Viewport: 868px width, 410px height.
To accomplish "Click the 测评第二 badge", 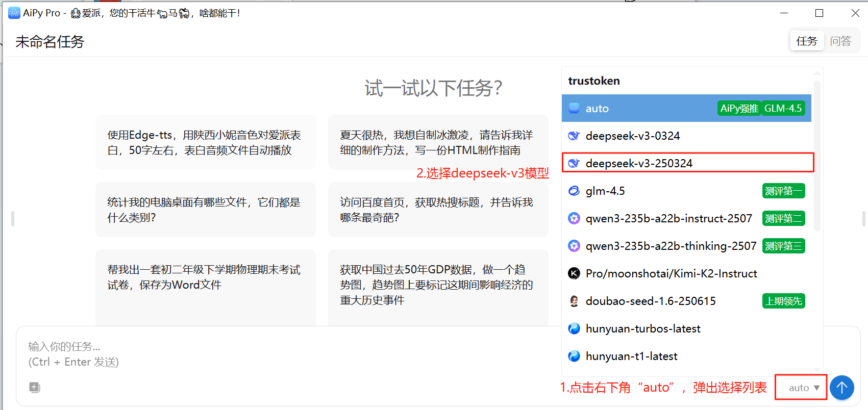I will point(783,218).
